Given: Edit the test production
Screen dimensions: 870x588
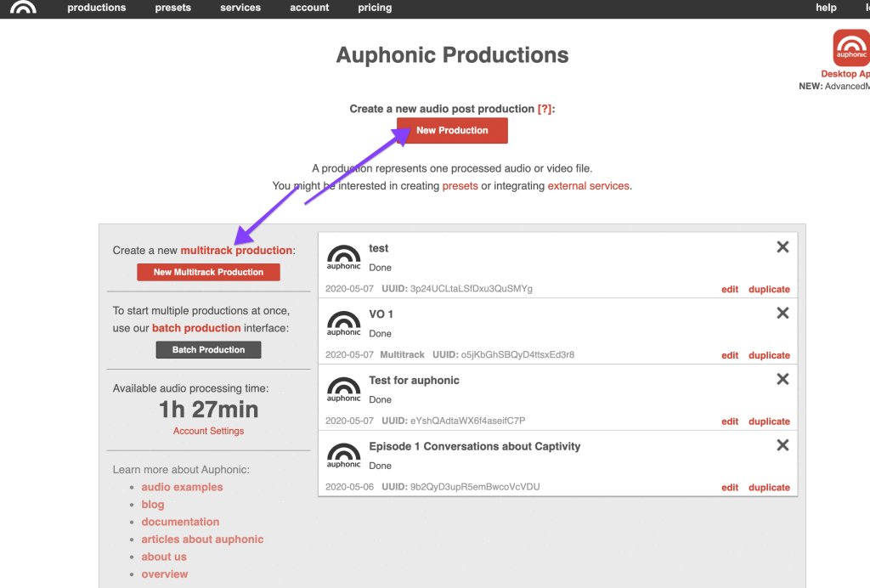Looking at the screenshot, I should pyautogui.click(x=730, y=289).
